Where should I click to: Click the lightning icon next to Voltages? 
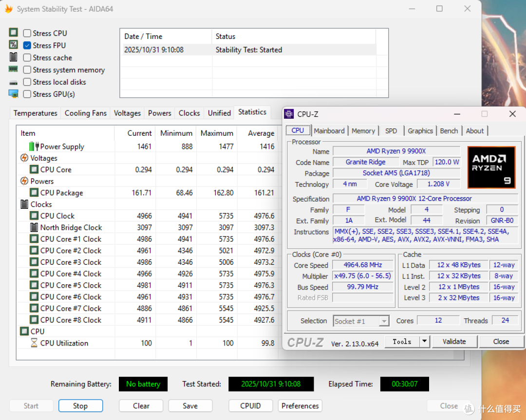[24, 158]
